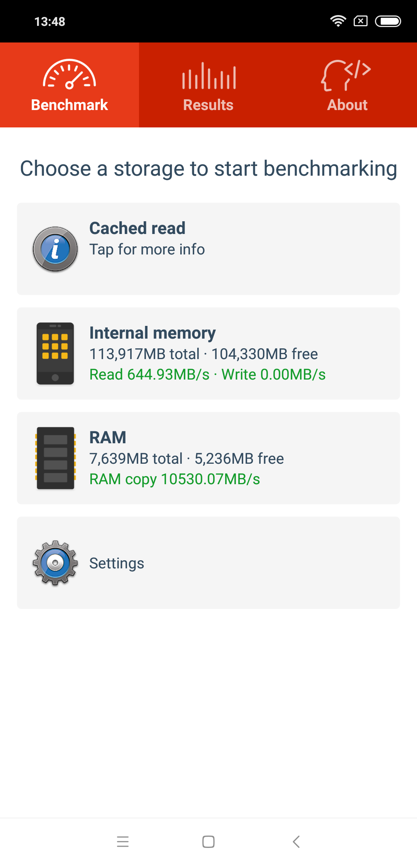
Task: Tap the RAM copy 10530.07MB/s result
Action: pyautogui.click(x=175, y=479)
